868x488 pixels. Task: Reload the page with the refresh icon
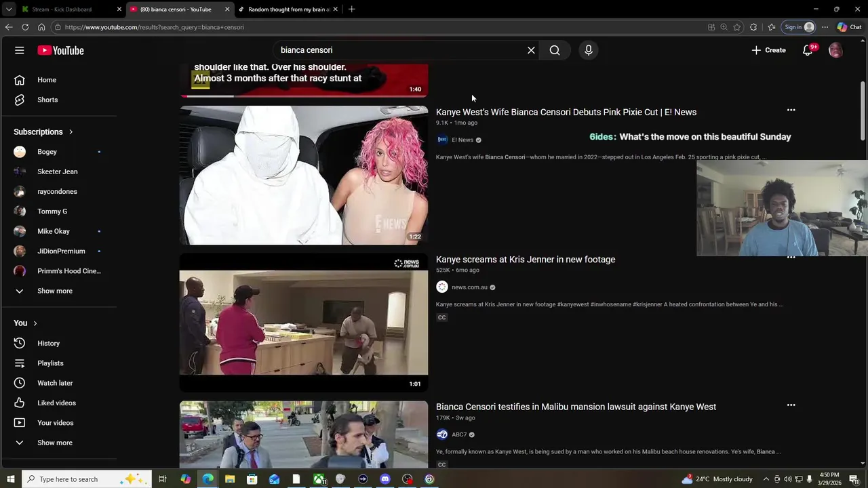(25, 27)
